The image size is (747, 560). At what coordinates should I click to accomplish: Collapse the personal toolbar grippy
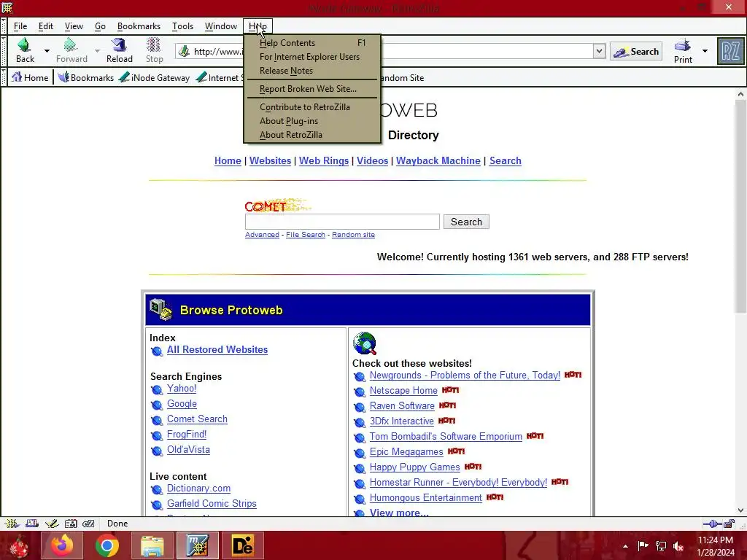4,77
